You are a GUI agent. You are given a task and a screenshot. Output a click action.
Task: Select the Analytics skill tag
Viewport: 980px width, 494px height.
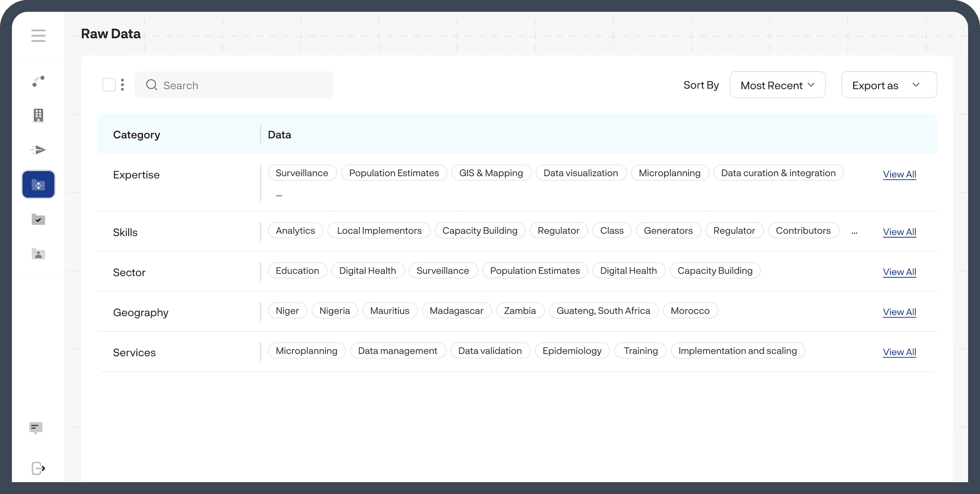pyautogui.click(x=295, y=231)
